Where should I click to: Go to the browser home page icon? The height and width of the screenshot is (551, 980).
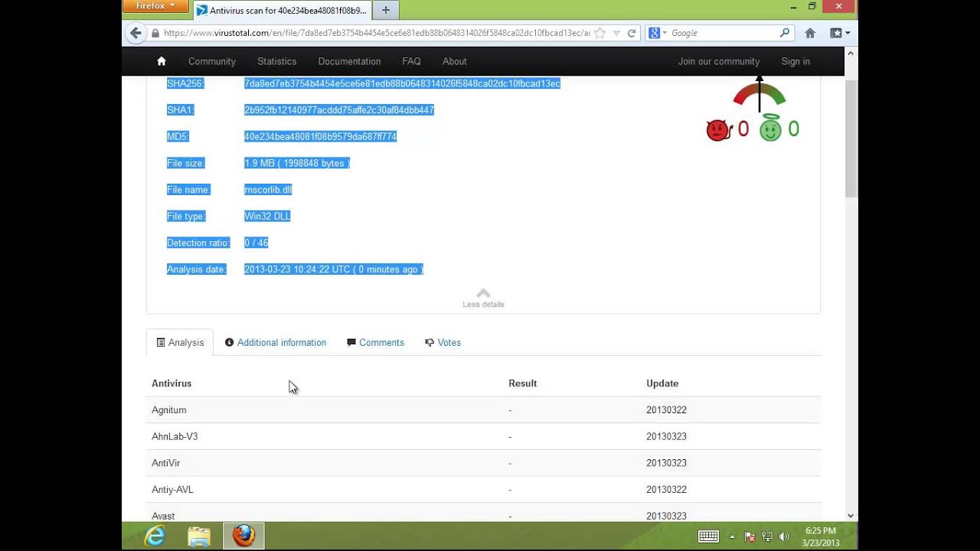pyautogui.click(x=810, y=33)
